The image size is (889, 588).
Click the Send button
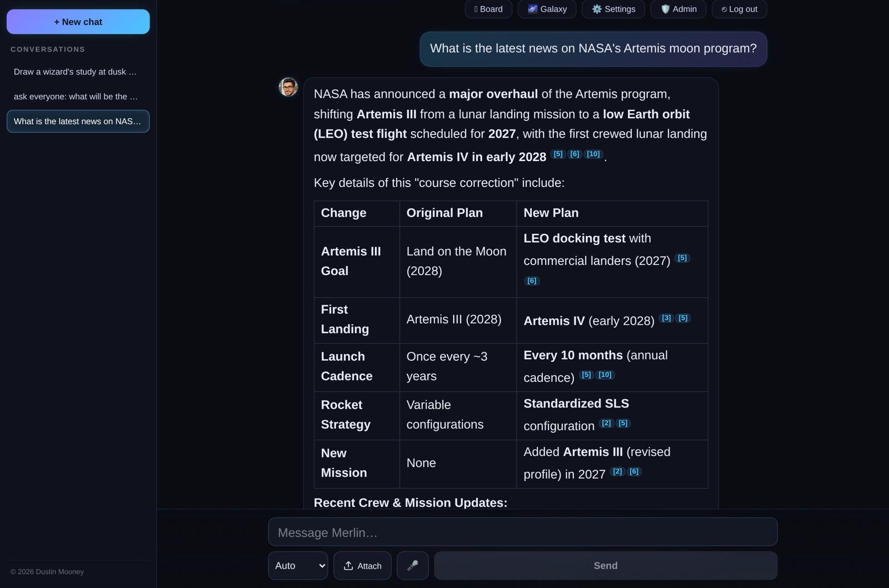coord(606,565)
